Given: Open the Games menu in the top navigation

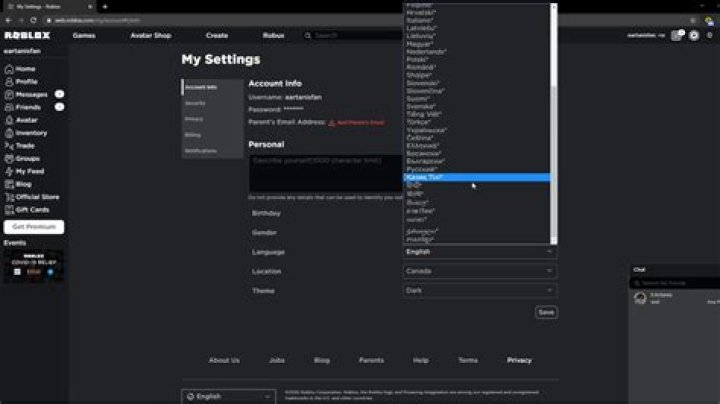Looking at the screenshot, I should point(84,35).
